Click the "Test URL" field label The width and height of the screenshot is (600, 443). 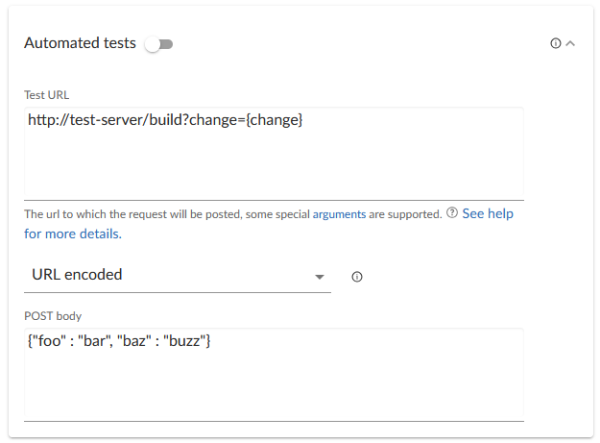coord(46,95)
